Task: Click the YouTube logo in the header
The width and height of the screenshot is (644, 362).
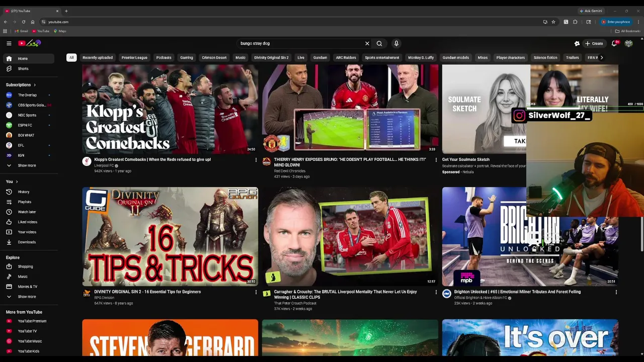Action: [x=29, y=44]
